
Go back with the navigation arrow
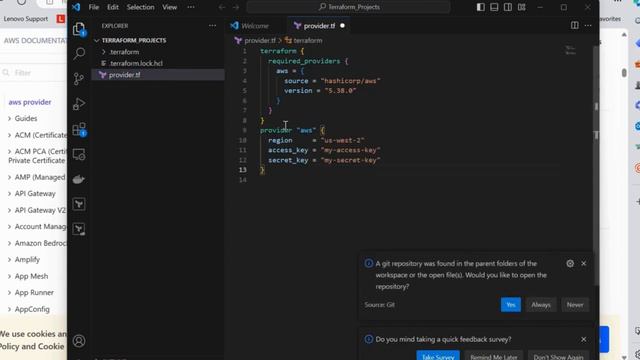coord(222,7)
